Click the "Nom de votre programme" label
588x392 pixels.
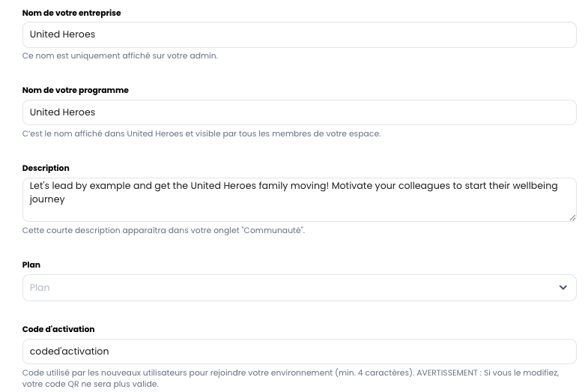[x=76, y=90]
